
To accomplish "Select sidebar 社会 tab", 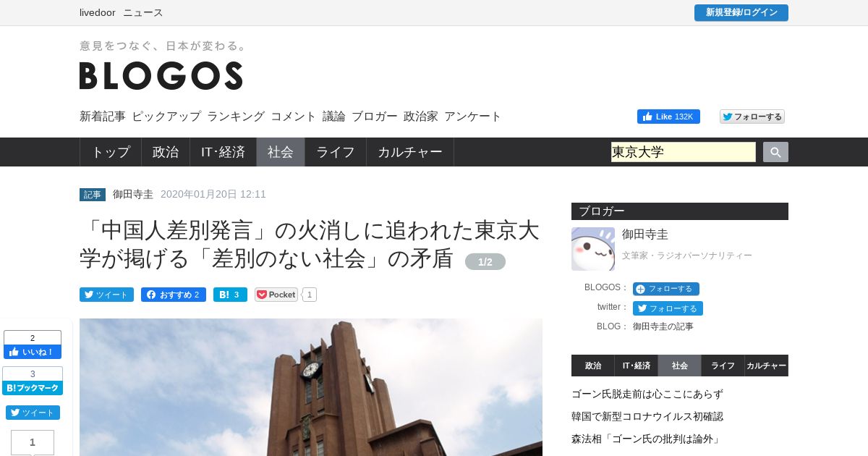I will (x=680, y=366).
